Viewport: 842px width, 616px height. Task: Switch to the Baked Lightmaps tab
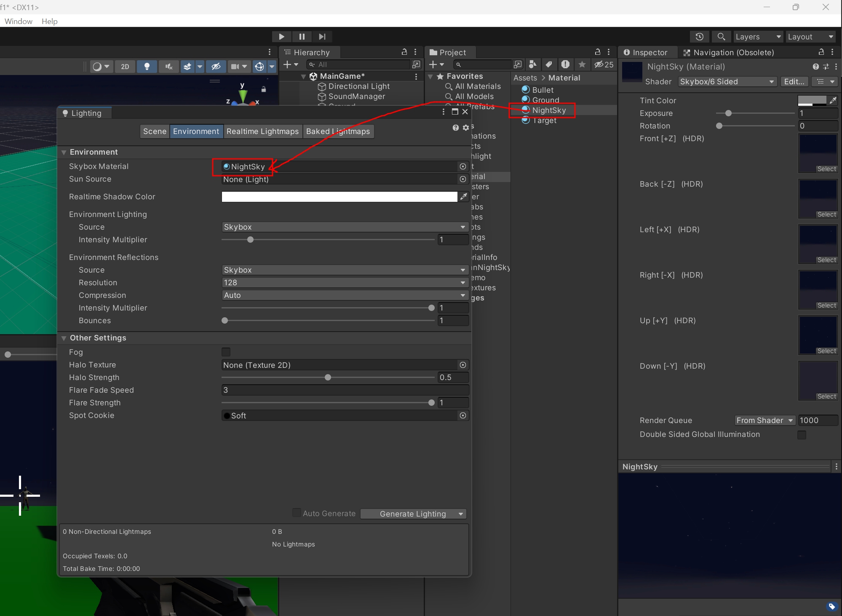click(x=338, y=131)
